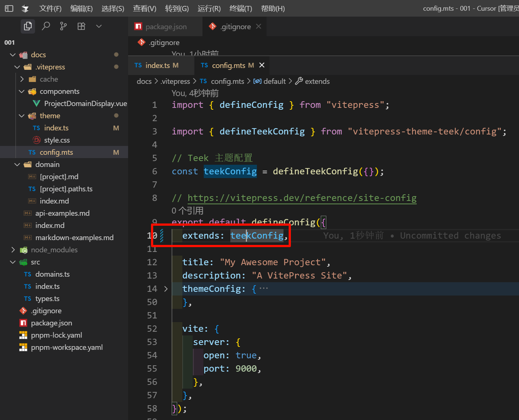The width and height of the screenshot is (519, 420).
Task: Open the 运行(R) menu
Action: click(209, 8)
